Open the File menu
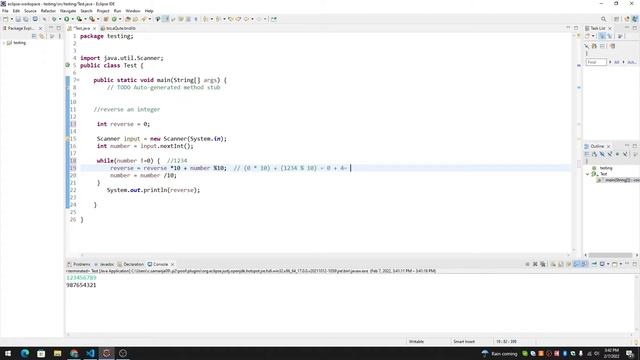This screenshot has width=640, height=360. coord(5,11)
